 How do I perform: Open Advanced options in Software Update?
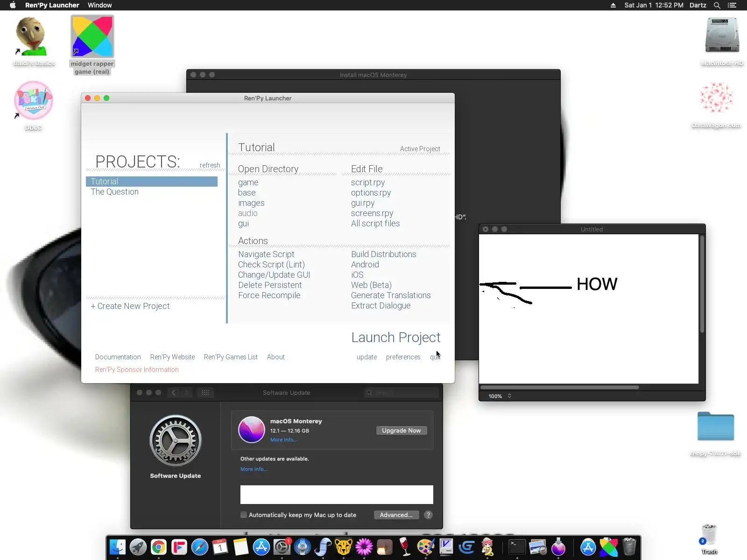[x=396, y=515]
